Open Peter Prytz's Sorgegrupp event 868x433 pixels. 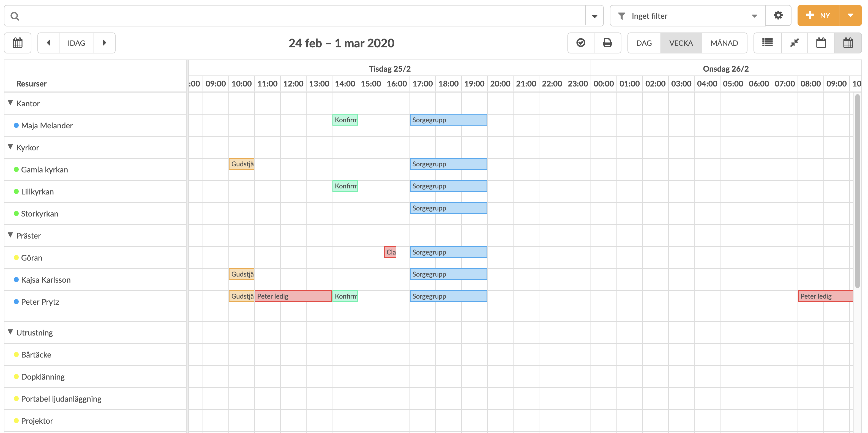click(449, 296)
